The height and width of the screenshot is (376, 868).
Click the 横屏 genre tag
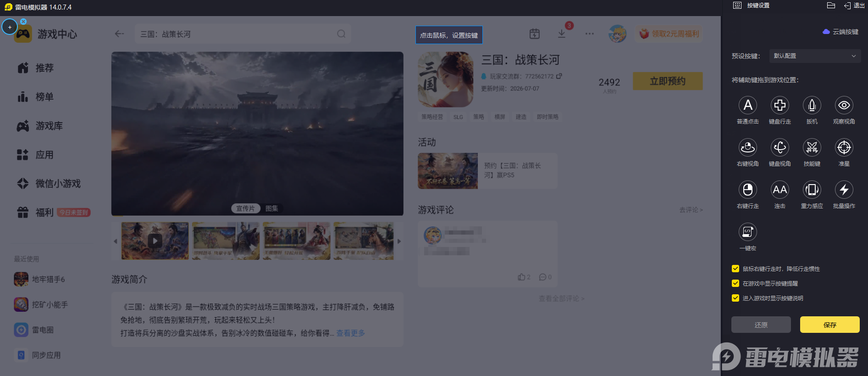click(x=500, y=117)
